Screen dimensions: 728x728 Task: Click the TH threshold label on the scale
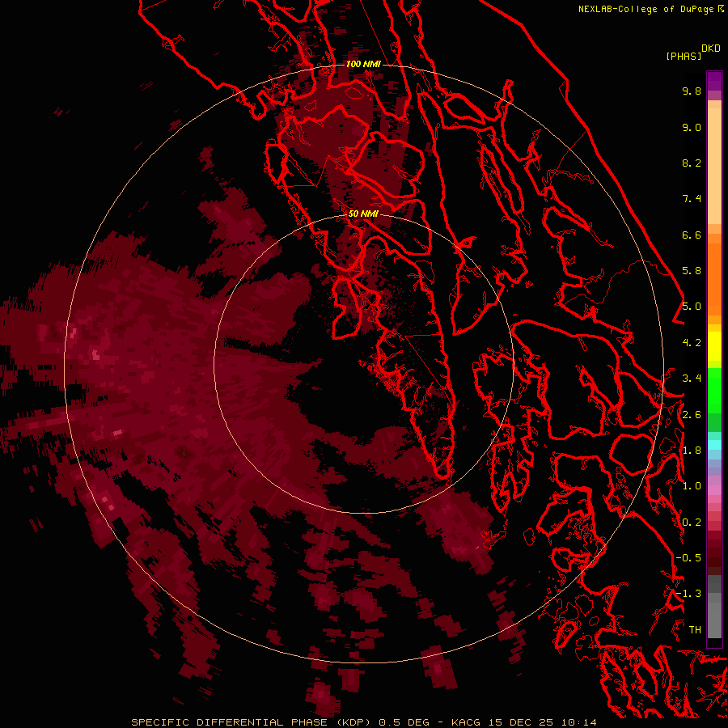(695, 630)
